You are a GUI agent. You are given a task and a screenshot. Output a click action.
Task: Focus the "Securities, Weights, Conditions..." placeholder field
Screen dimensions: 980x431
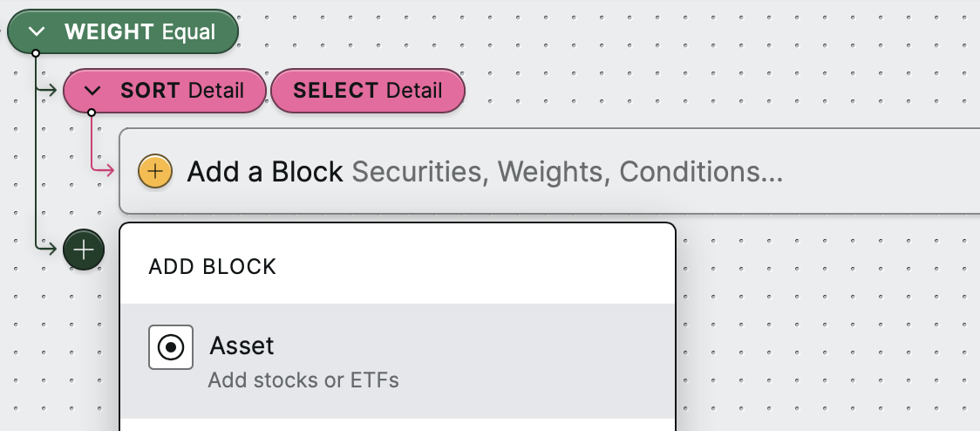[568, 171]
